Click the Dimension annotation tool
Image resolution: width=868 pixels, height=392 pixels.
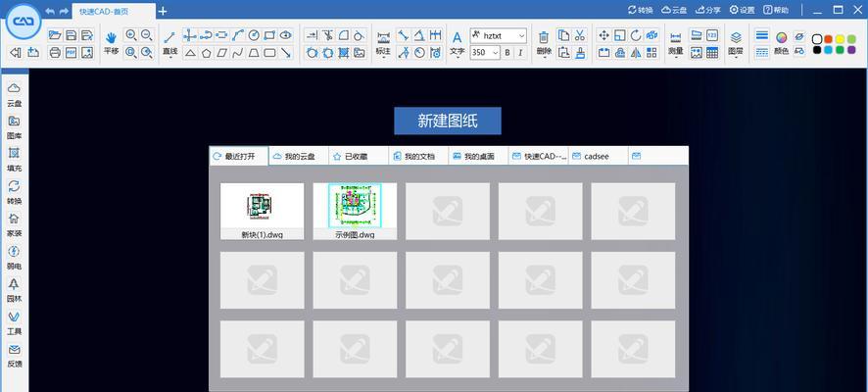[x=383, y=37]
